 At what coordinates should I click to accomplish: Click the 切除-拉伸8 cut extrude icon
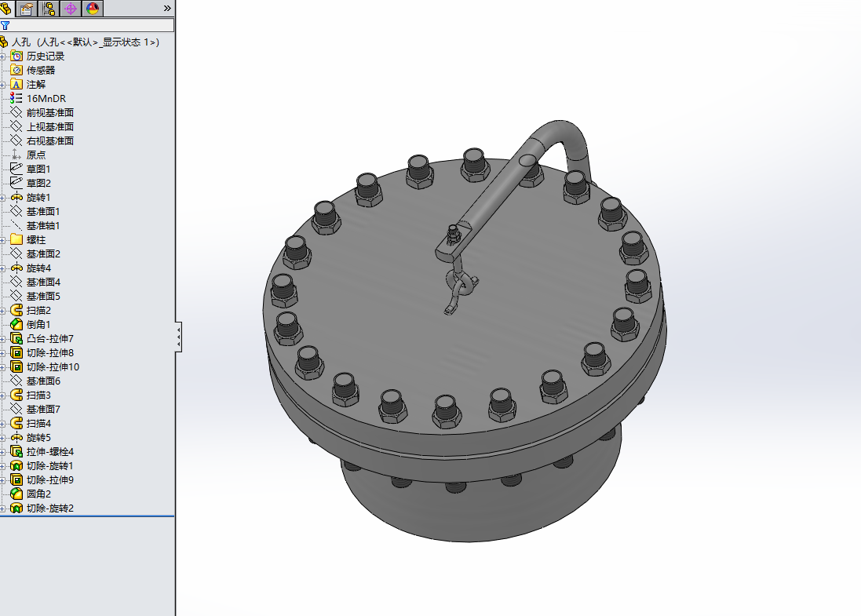(x=16, y=352)
